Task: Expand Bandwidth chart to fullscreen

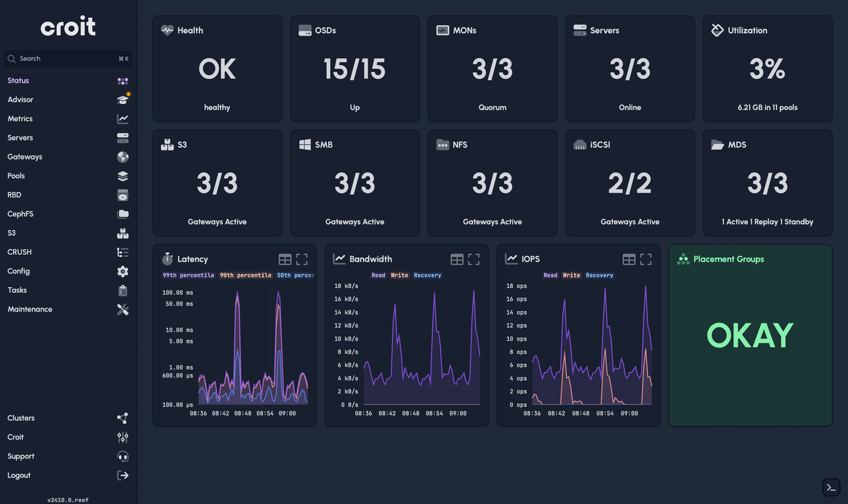Action: tap(474, 260)
